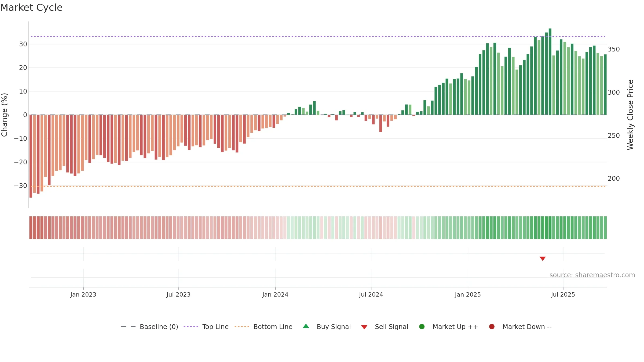Click the red Sell Signal marker on the timeline
The width and height of the screenshot is (644, 362).
pyautogui.click(x=543, y=258)
